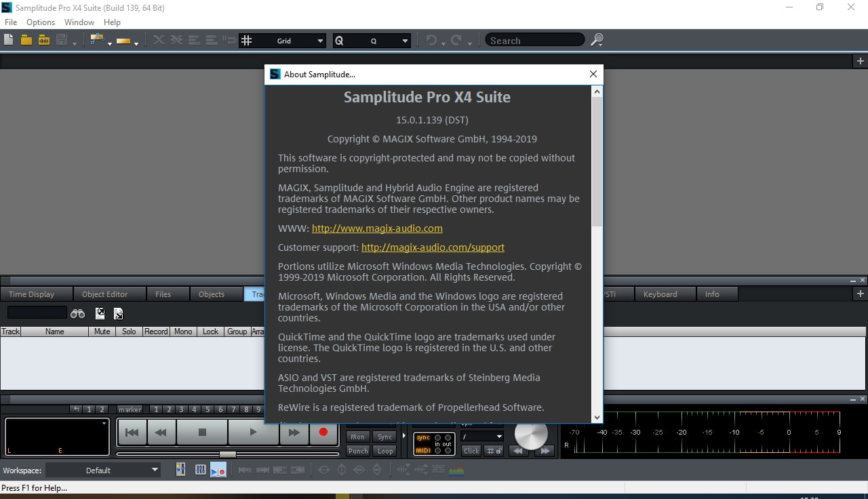Viewport: 868px width, 499px height.
Task: Create a new project with the blank-page icon
Action: coord(8,40)
